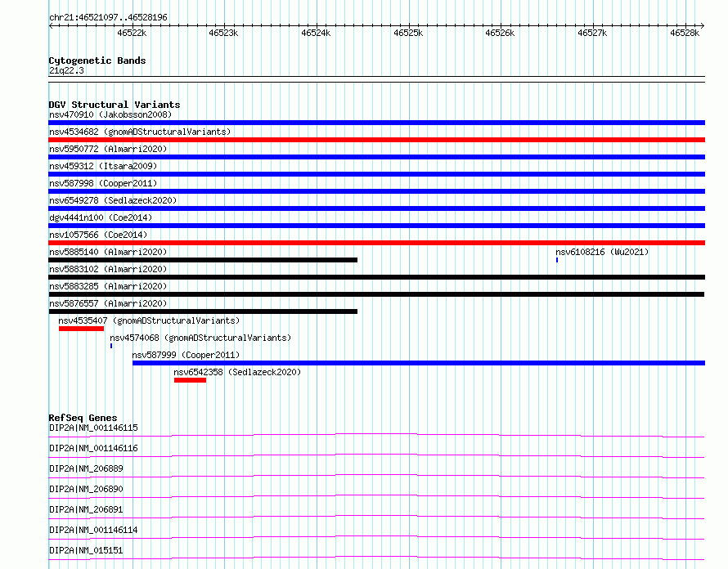728x569 pixels.
Task: Click the red nsv4535407 gnomAD variant bar
Action: [x=81, y=329]
